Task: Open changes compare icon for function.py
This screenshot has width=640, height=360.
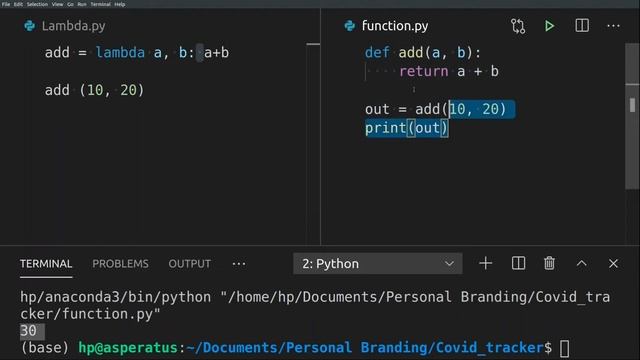Action: pyautogui.click(x=518, y=27)
